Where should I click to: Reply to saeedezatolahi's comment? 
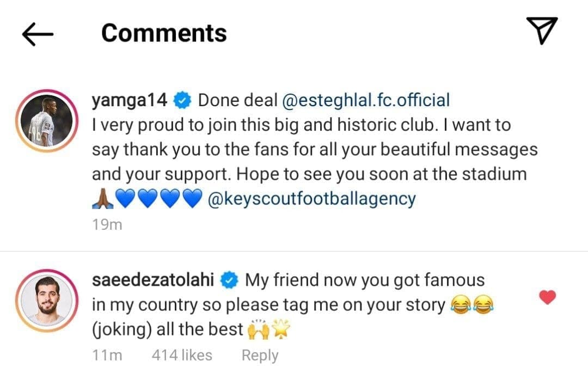click(260, 356)
